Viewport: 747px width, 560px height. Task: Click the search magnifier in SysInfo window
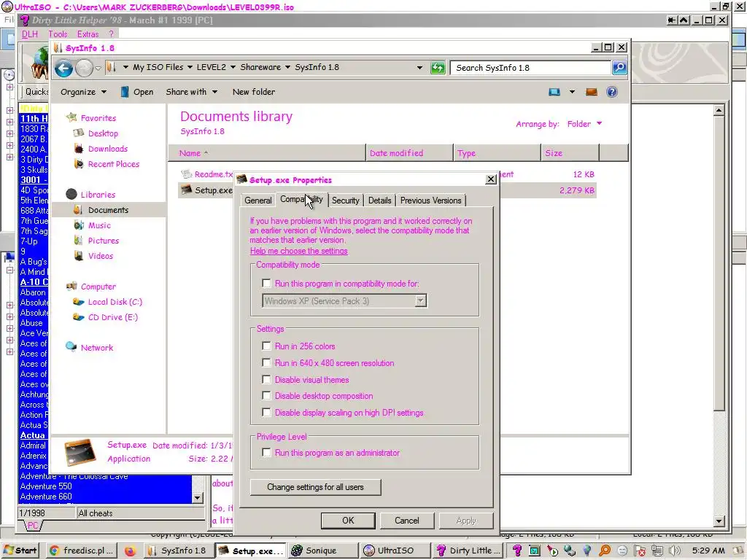pos(619,68)
